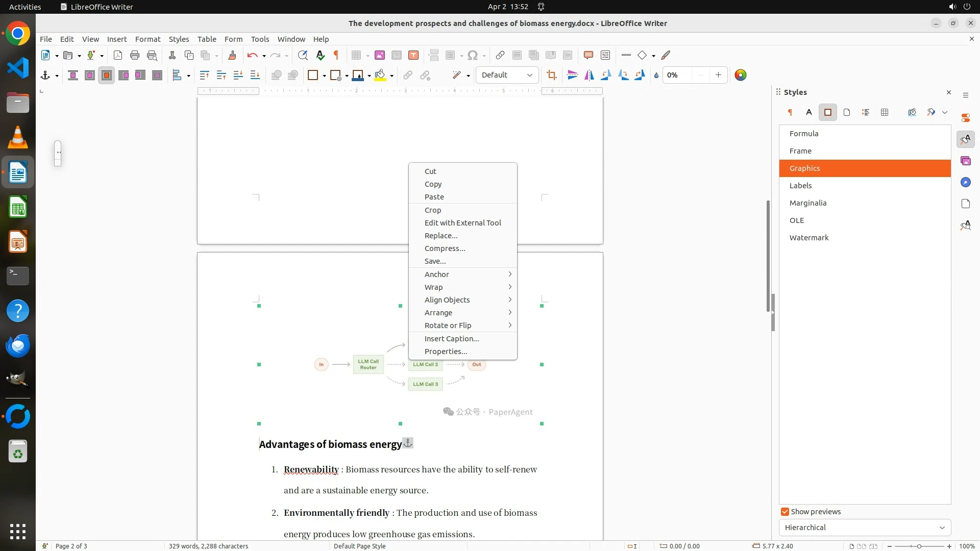Click the Crop image tool icon
The width and height of the screenshot is (980, 551).
pyautogui.click(x=551, y=76)
